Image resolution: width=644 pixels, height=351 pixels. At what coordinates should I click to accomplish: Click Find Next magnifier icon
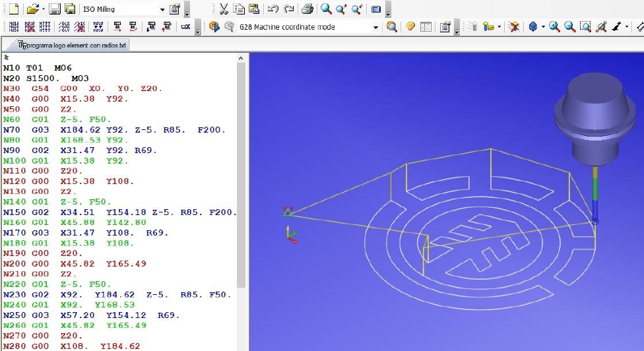341,9
